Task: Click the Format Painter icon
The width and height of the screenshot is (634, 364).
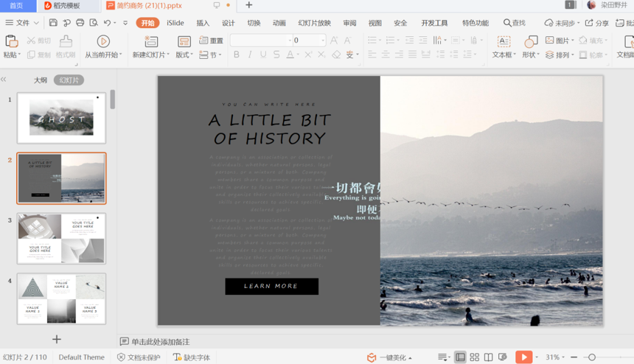Action: [x=66, y=41]
